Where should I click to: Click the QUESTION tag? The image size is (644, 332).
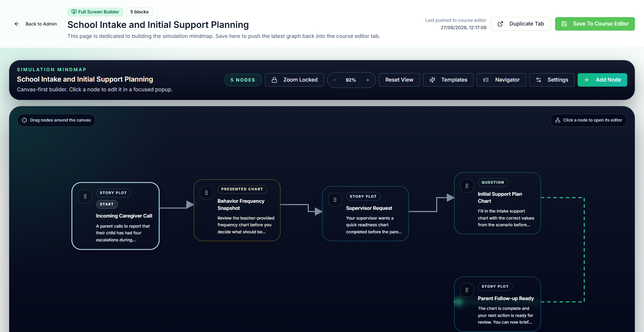[493, 182]
